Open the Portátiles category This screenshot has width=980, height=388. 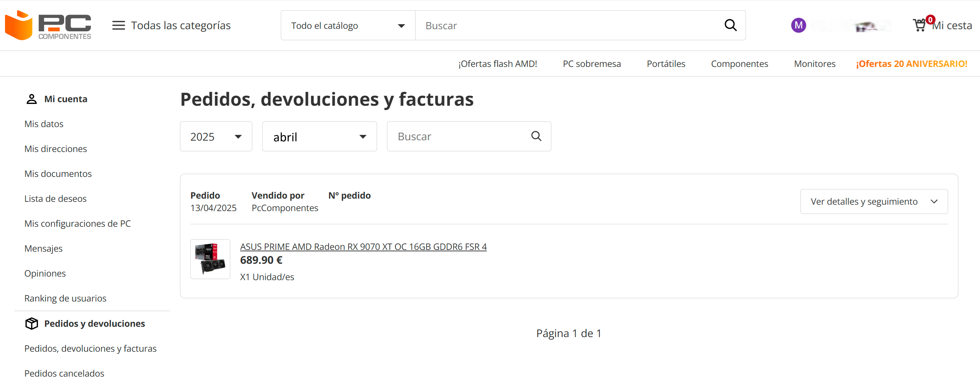[x=666, y=64]
